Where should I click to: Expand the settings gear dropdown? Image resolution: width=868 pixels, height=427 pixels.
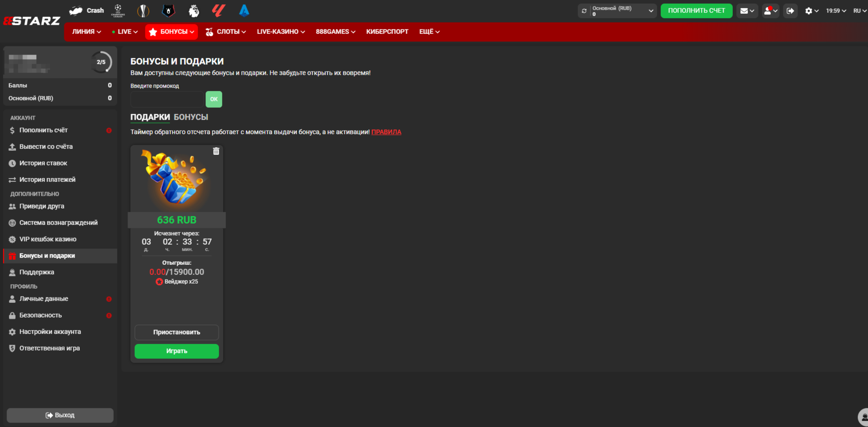pos(812,11)
